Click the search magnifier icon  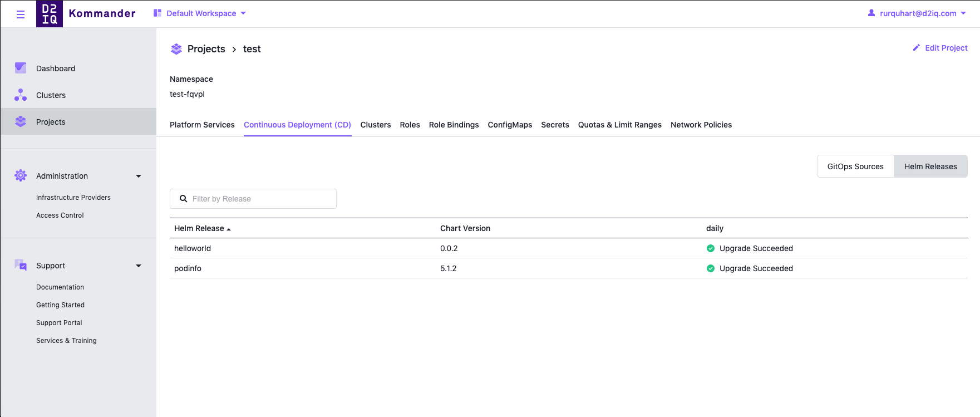(x=183, y=199)
